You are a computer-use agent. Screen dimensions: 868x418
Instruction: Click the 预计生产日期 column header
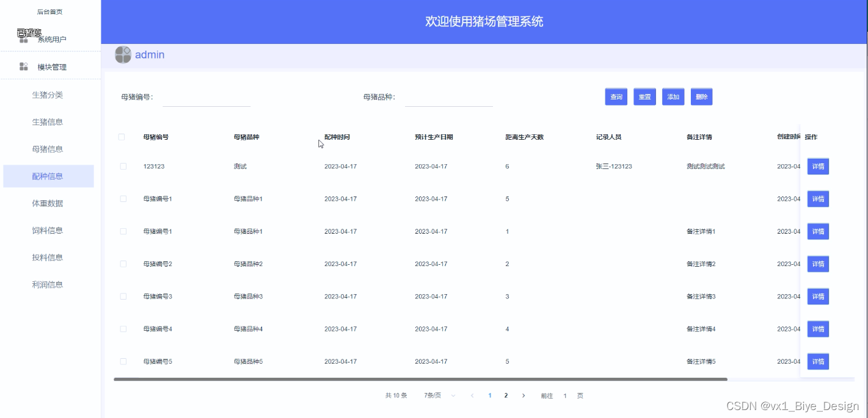(x=434, y=137)
